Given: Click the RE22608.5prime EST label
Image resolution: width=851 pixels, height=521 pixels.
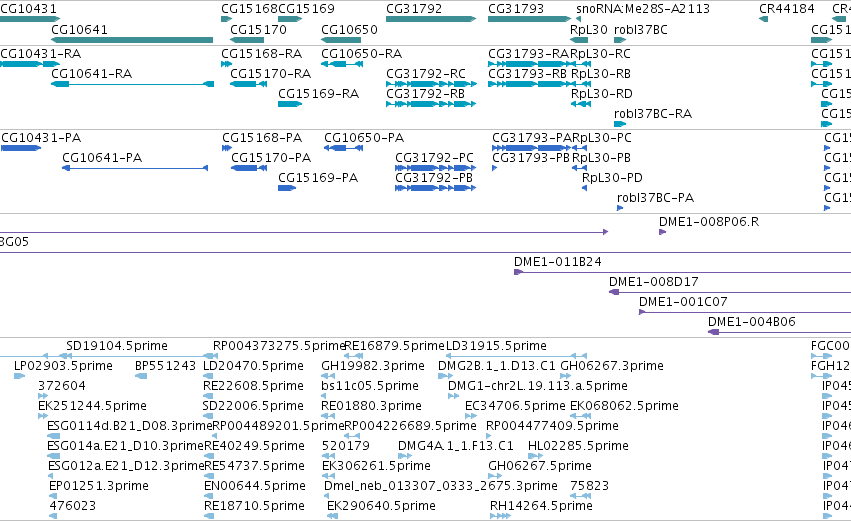Looking at the screenshot, I should click(253, 385).
